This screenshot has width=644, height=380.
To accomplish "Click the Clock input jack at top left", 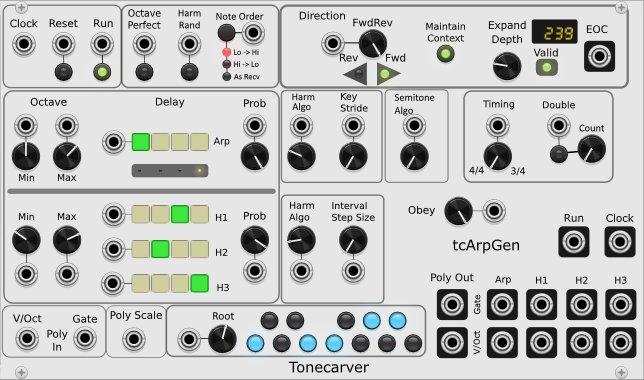I will pyautogui.click(x=23, y=44).
